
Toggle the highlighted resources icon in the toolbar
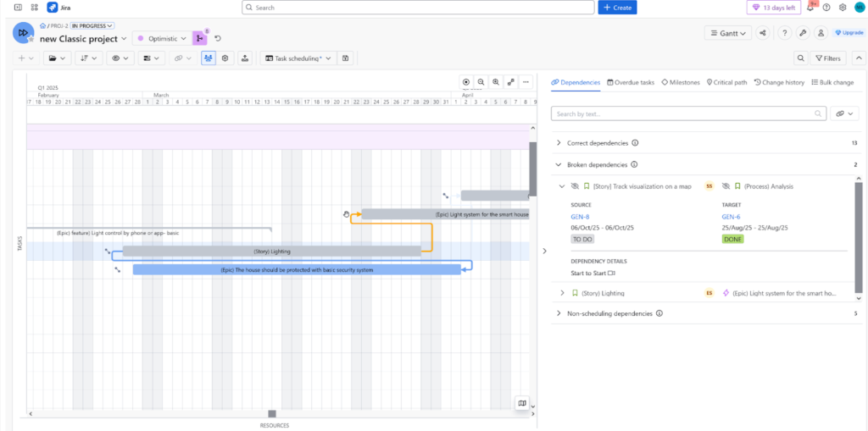208,58
